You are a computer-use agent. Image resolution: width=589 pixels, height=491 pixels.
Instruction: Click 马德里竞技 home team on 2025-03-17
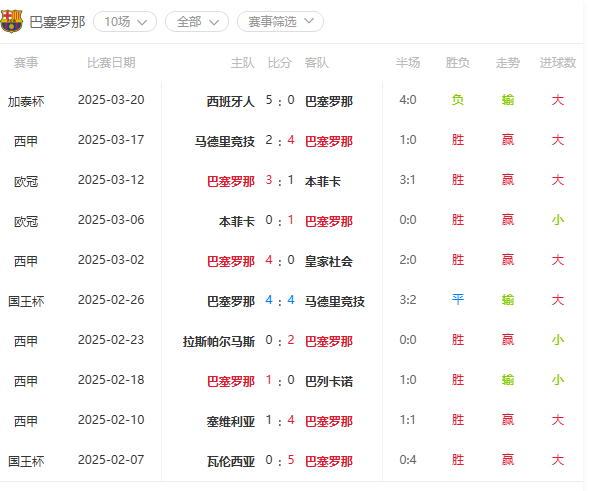click(x=225, y=142)
